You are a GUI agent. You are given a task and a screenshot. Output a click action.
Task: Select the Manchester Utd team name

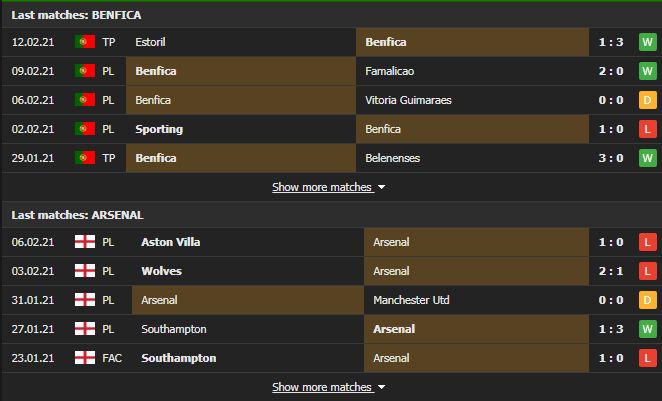click(x=411, y=300)
